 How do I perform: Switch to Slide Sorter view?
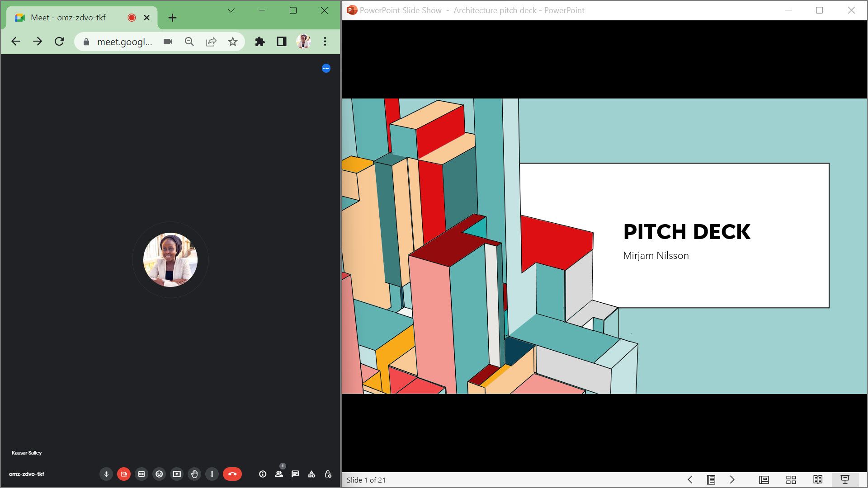[791, 480]
